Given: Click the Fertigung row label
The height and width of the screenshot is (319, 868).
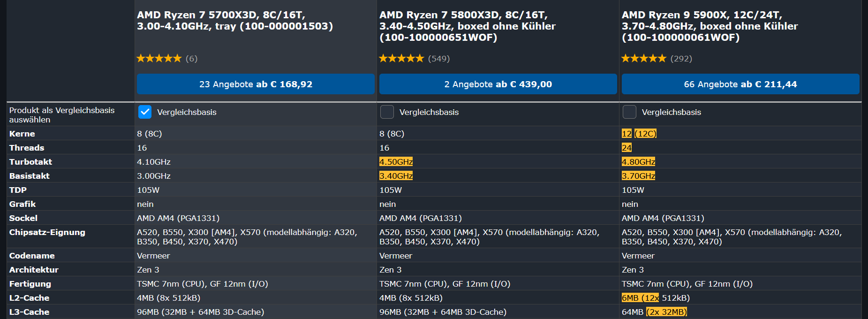Looking at the screenshot, I should click(x=30, y=284).
